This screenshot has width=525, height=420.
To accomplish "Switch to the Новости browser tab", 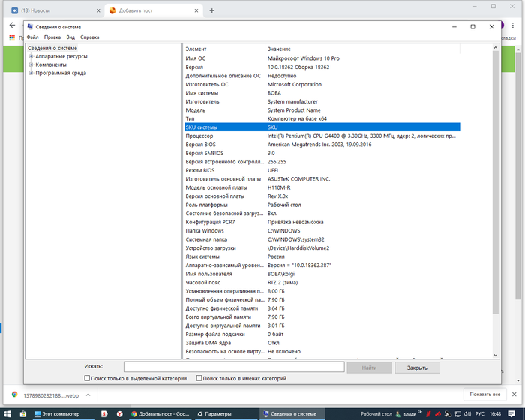I will (55, 10).
